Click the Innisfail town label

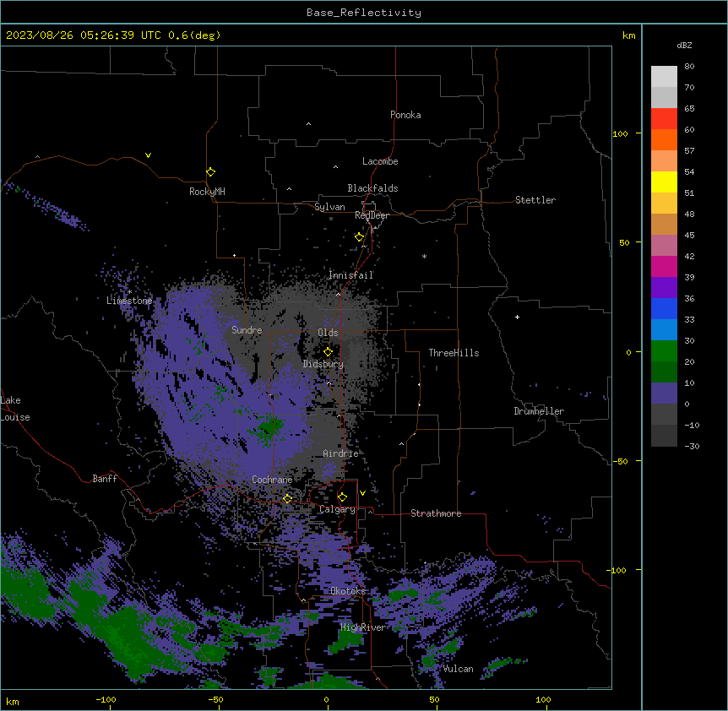point(350,275)
